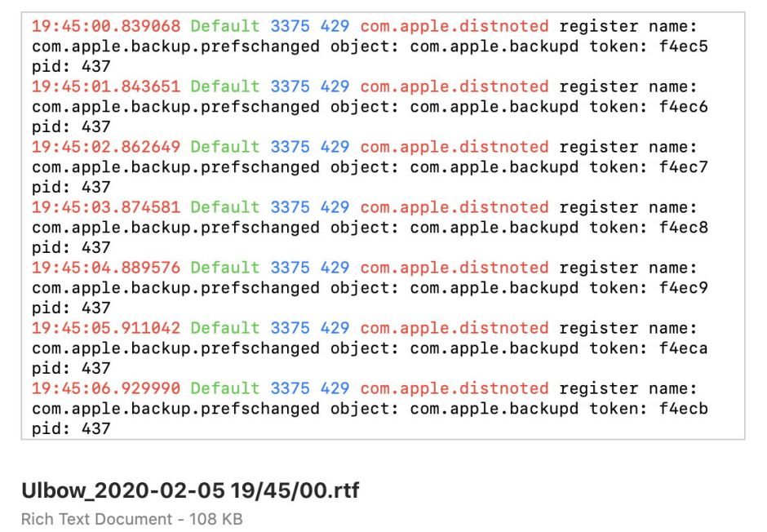Image resolution: width=767 pixels, height=532 pixels.
Task: Click the green "Default" in the first log line
Action: (x=225, y=26)
